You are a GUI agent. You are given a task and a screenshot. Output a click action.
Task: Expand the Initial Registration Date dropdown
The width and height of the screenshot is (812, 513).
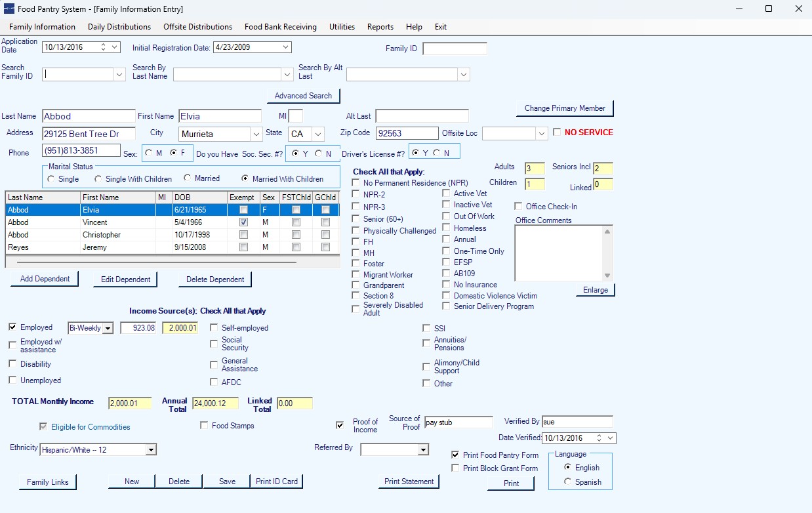(285, 47)
